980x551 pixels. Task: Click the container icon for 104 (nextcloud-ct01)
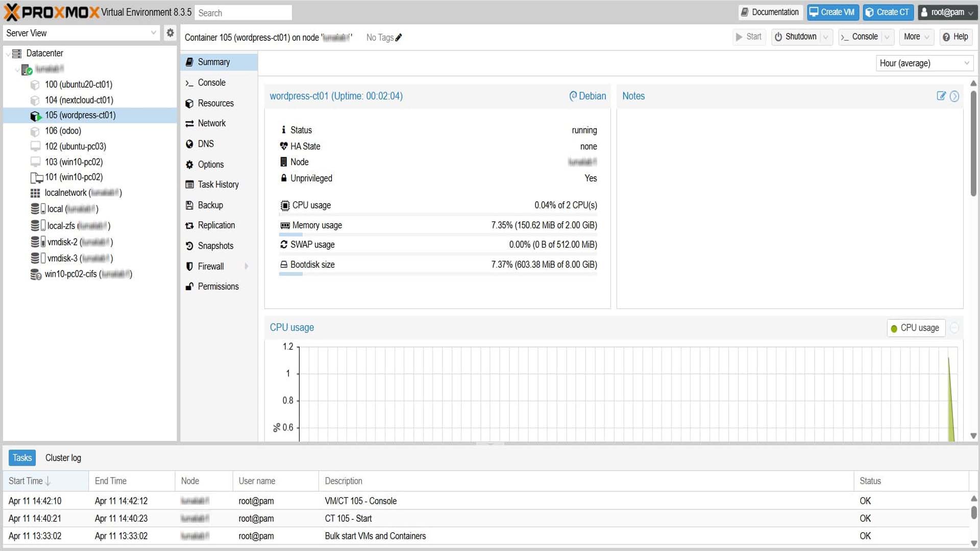click(35, 100)
